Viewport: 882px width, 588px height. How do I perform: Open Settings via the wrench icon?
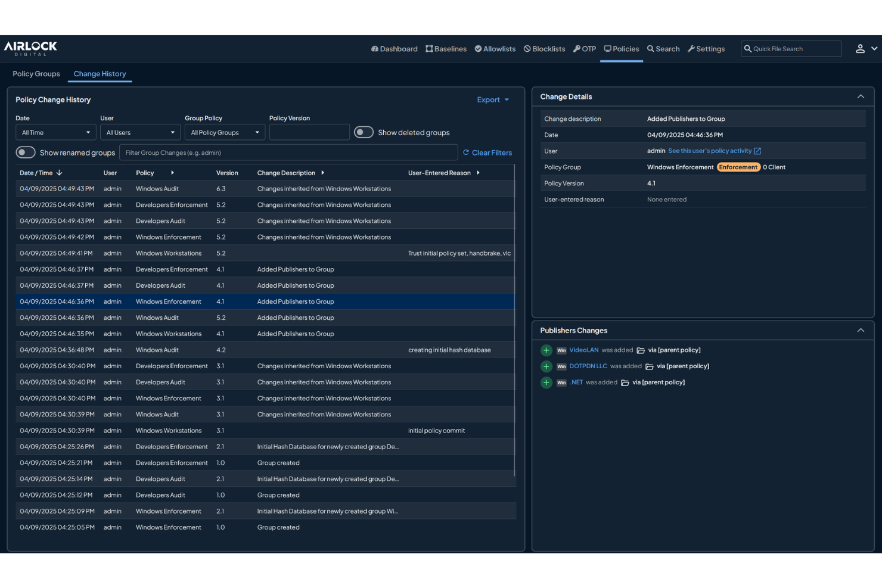tap(691, 48)
